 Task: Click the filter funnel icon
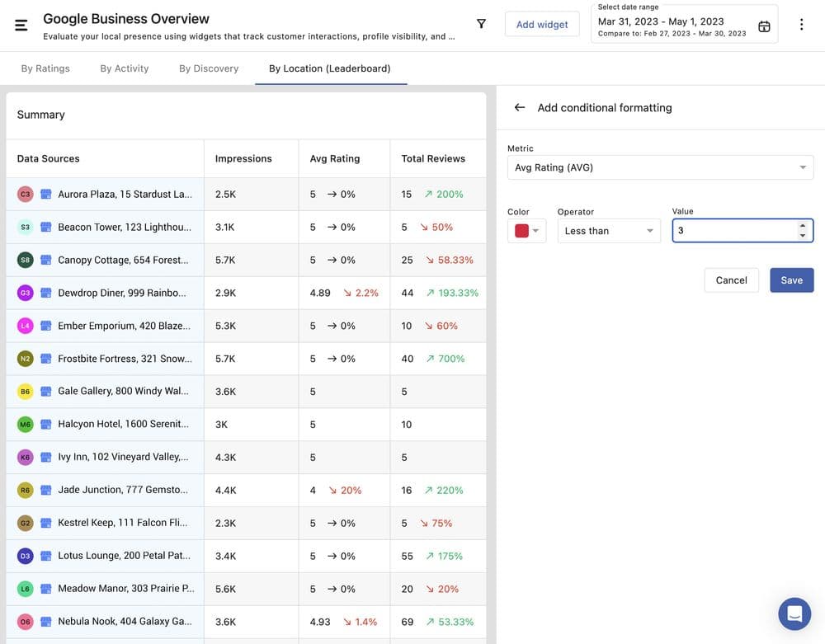(481, 25)
